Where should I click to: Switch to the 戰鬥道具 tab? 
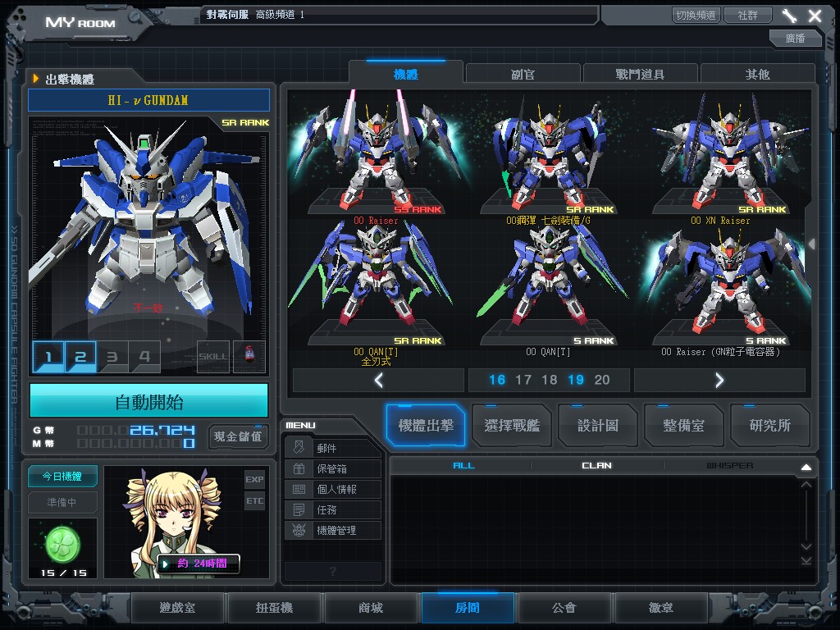(x=640, y=74)
